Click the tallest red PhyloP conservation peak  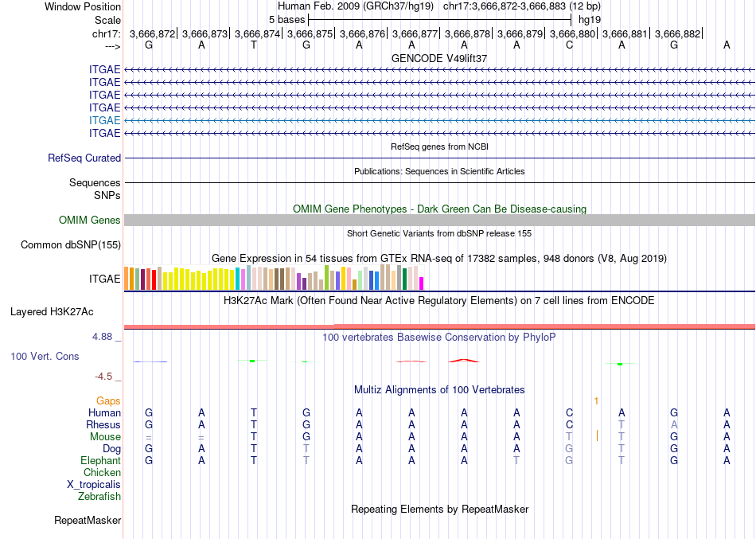click(x=464, y=361)
